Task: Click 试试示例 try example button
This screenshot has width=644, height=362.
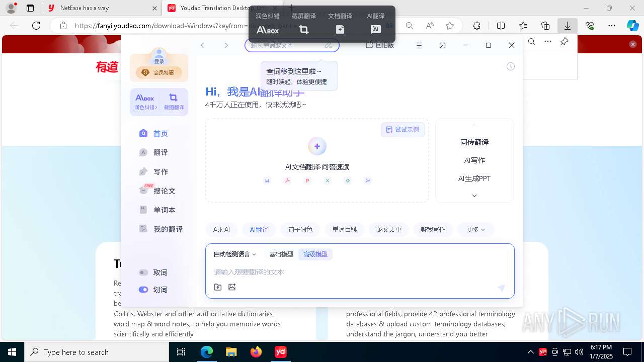Action: point(403,130)
